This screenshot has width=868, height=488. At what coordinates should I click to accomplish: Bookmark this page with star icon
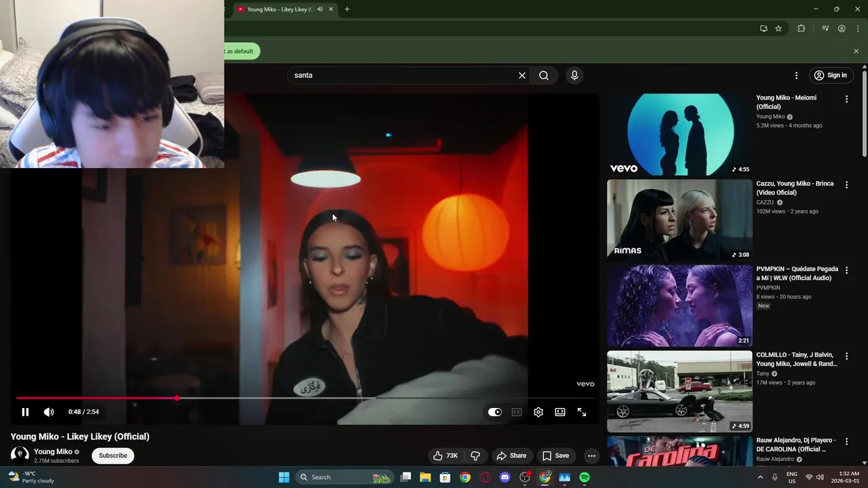click(x=778, y=28)
